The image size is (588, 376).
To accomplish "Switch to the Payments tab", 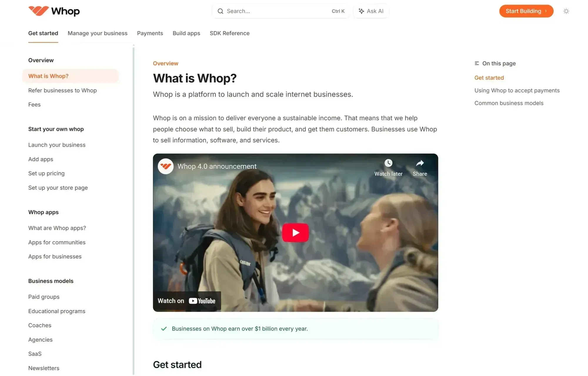I will click(x=150, y=33).
